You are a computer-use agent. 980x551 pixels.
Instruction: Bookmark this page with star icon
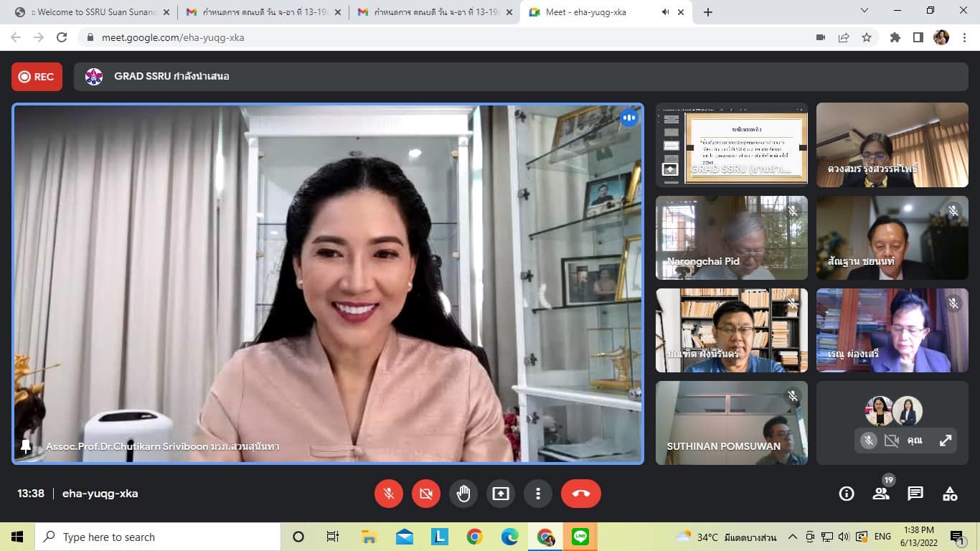point(867,37)
